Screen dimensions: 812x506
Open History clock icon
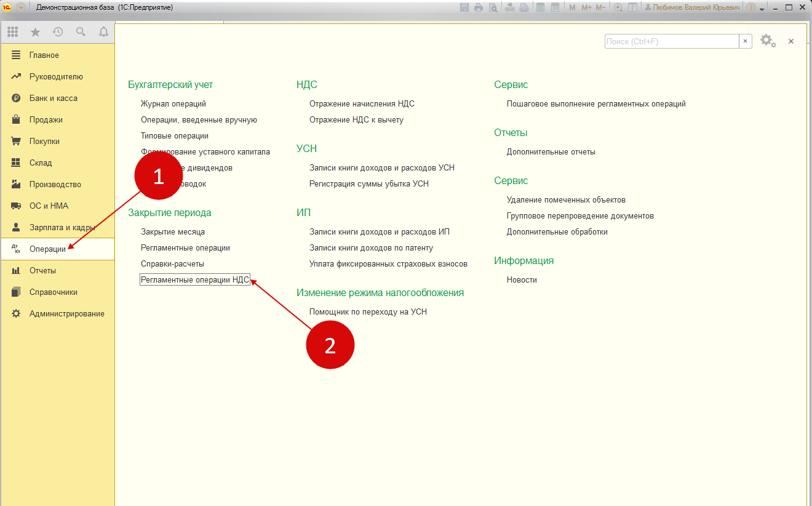(58, 32)
